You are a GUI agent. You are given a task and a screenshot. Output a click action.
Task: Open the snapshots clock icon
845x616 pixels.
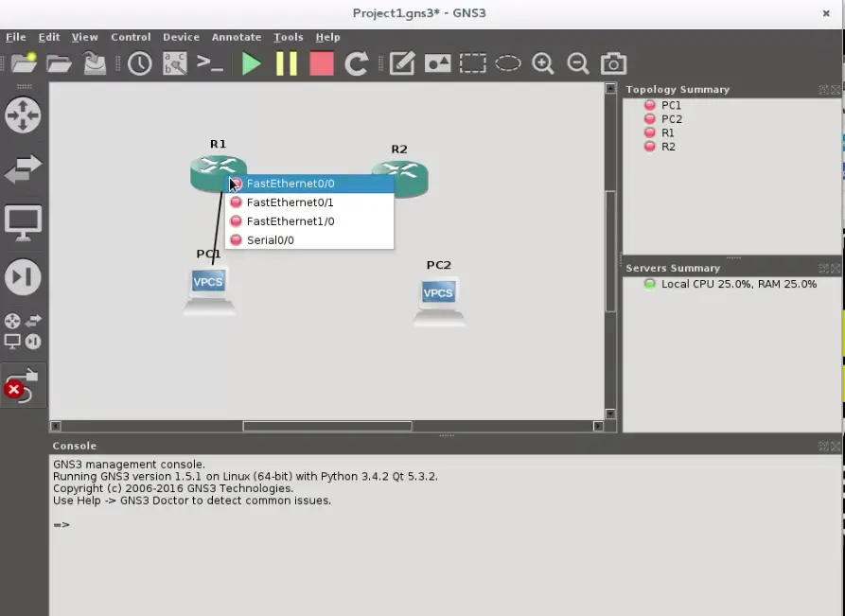[x=140, y=63]
